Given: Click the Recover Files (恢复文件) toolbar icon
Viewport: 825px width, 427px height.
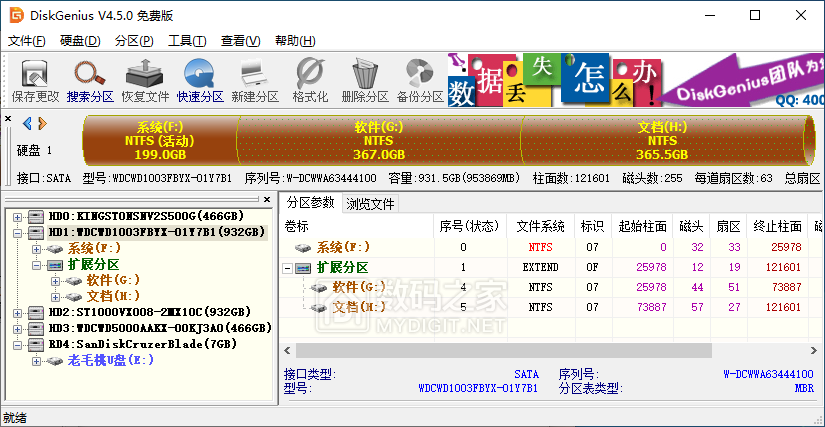Looking at the screenshot, I should coord(145,74).
